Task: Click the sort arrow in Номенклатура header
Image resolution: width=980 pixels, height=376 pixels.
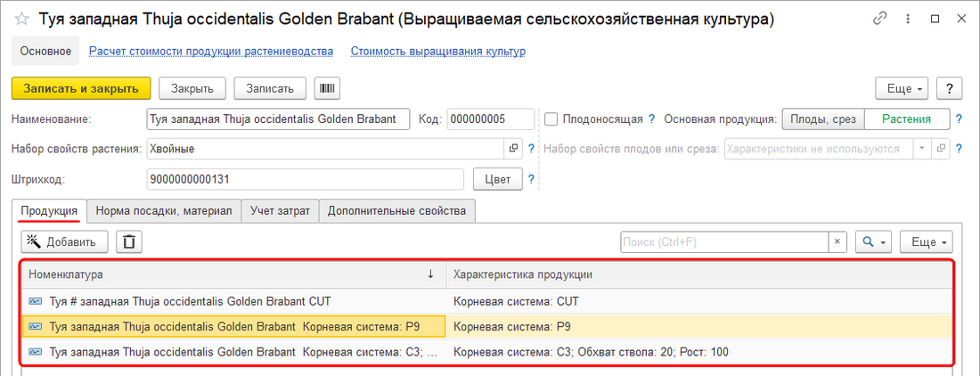Action: tap(430, 274)
